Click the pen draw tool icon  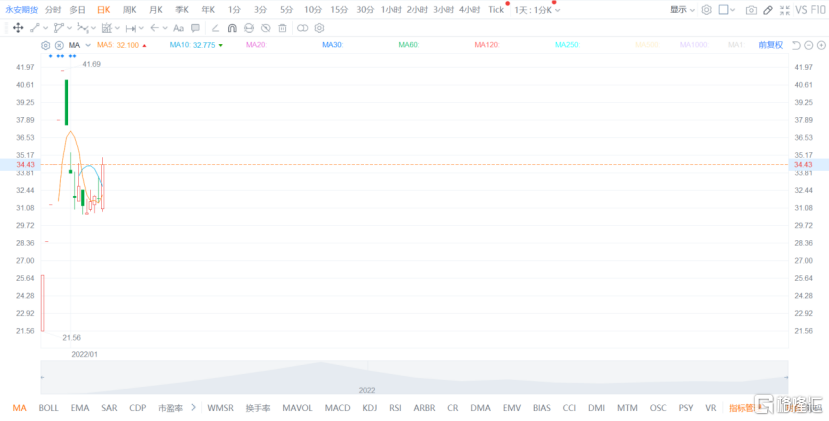click(x=768, y=10)
